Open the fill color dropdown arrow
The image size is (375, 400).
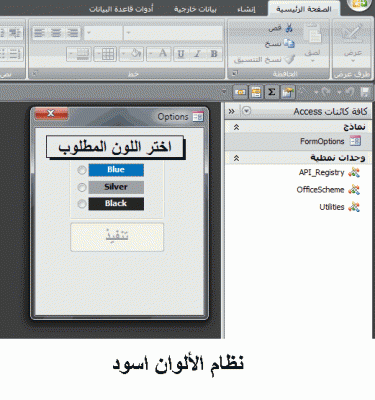[123, 54]
